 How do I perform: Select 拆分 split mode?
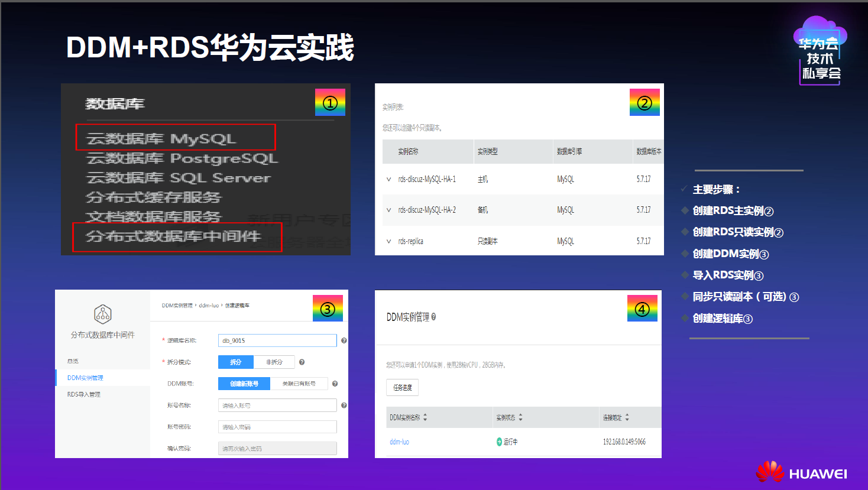coord(236,362)
